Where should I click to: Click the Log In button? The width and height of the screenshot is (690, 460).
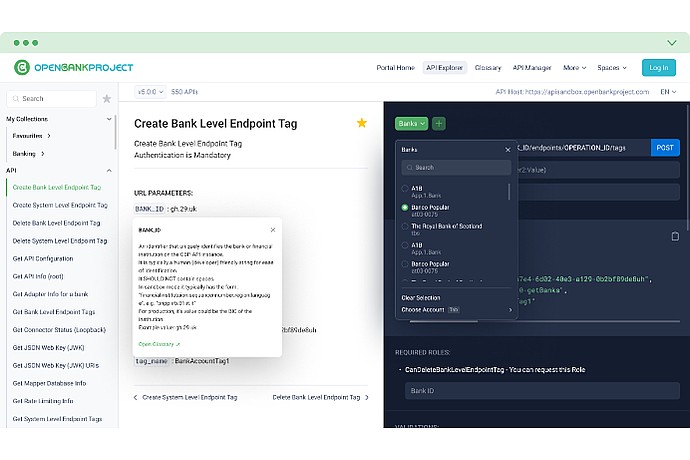coord(659,68)
